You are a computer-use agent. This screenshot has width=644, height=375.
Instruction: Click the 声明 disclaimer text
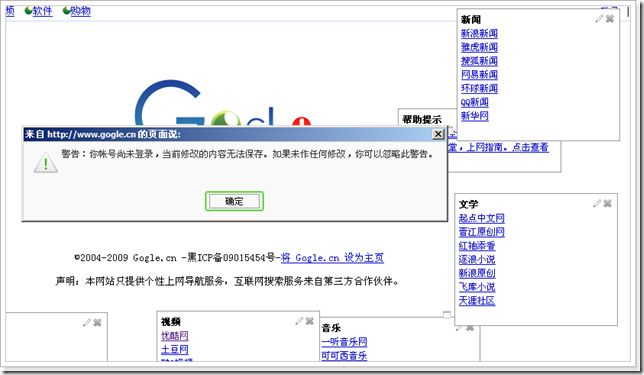coord(228,281)
